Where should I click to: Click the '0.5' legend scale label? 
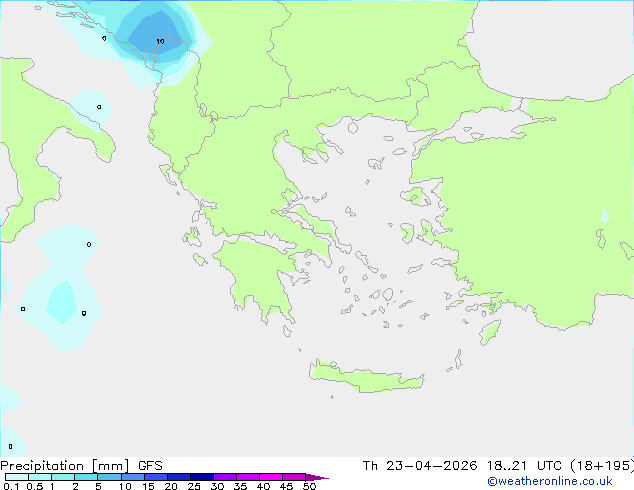[34, 486]
